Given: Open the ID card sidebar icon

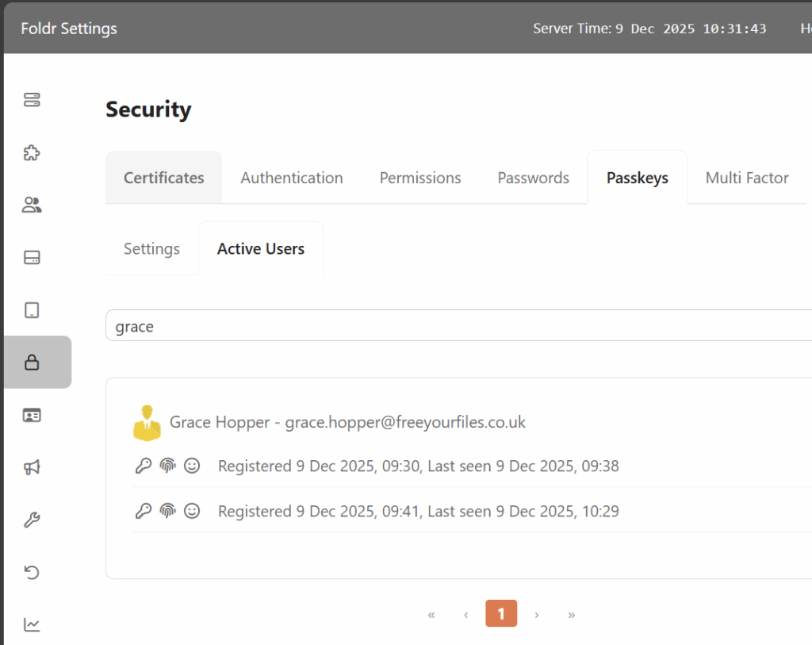Looking at the screenshot, I should [x=32, y=415].
